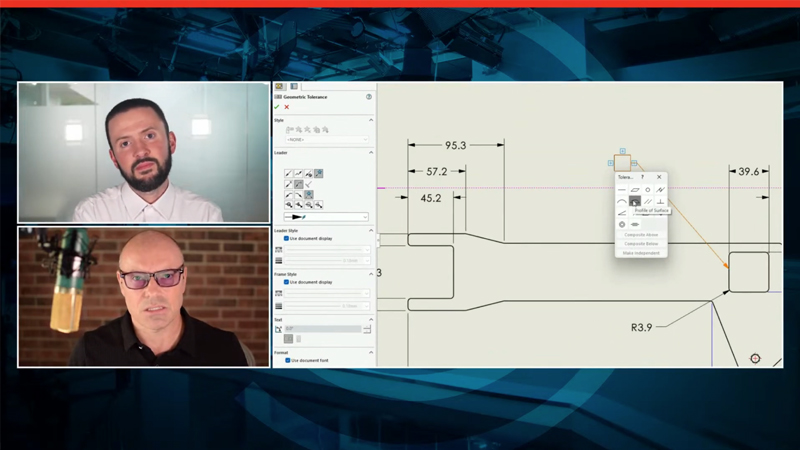Select the empty tolerance frame box in the drawing
The image size is (800, 450).
pyautogui.click(x=622, y=163)
